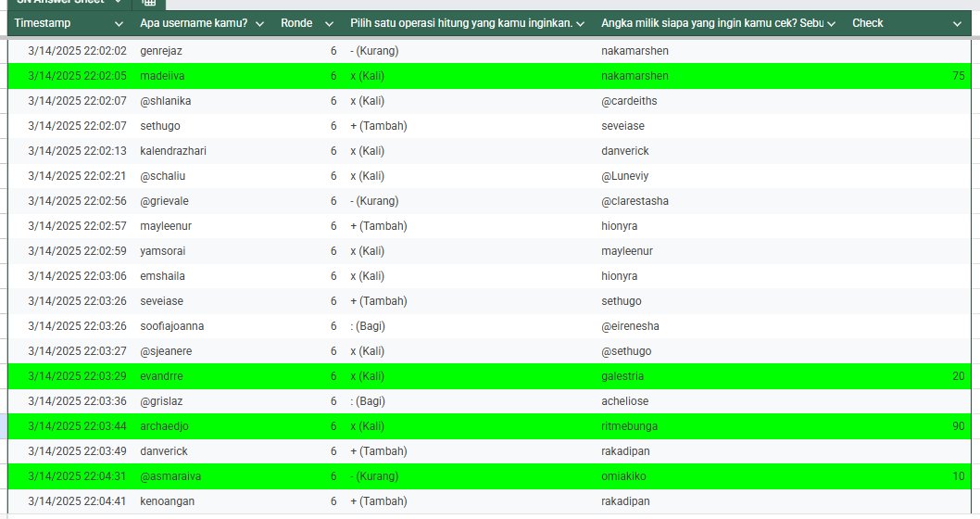
Task: Click target cell 'omiakiko'
Action: [623, 475]
